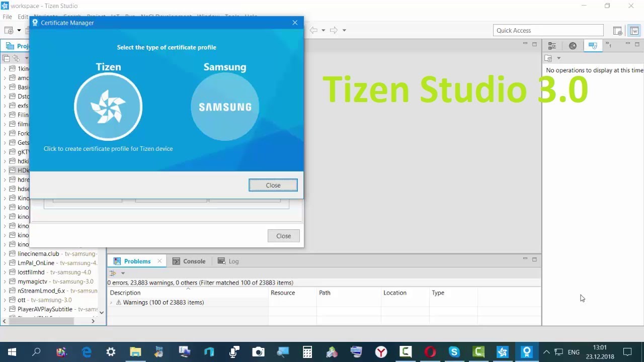Select the mymagictv project
This screenshot has height=362, width=644.
coord(51,282)
